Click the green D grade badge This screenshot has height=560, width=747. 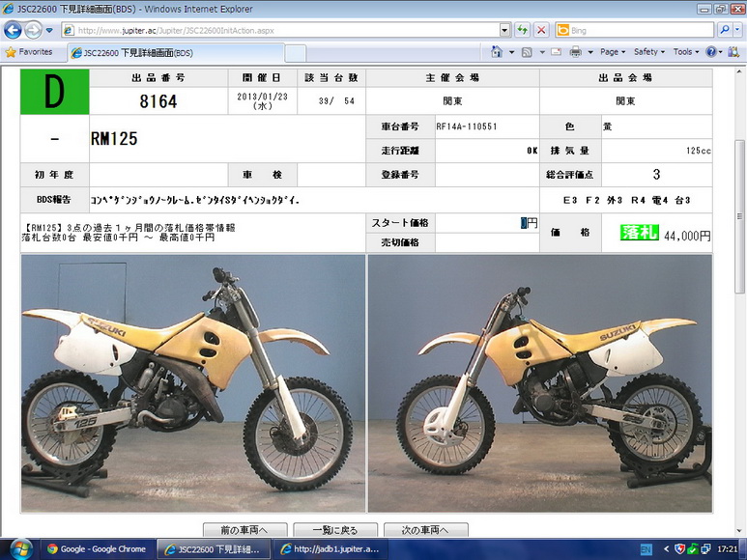54,92
